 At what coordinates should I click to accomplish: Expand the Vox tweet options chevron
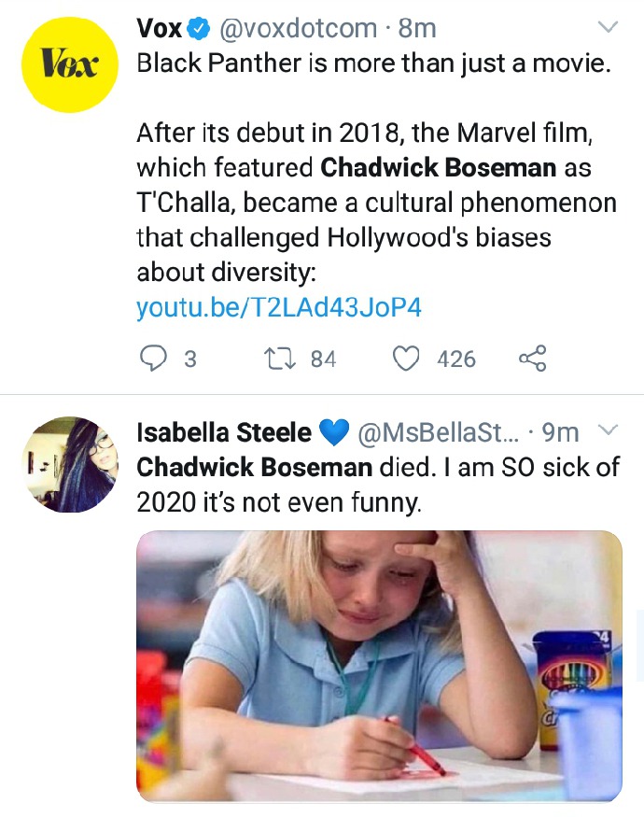(x=608, y=28)
